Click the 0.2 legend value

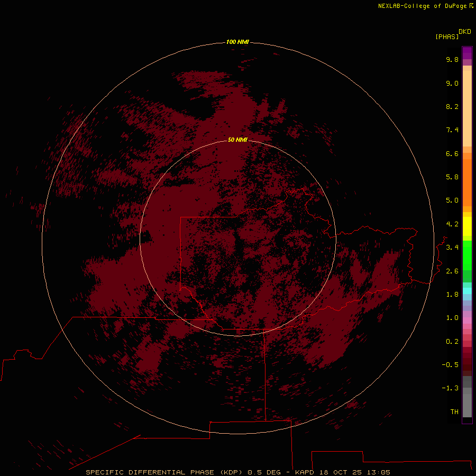point(452,342)
